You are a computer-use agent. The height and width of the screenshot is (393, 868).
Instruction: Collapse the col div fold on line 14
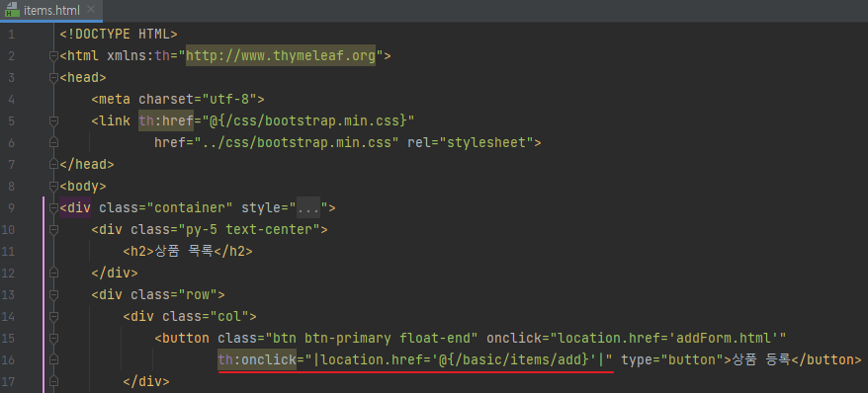coord(53,317)
